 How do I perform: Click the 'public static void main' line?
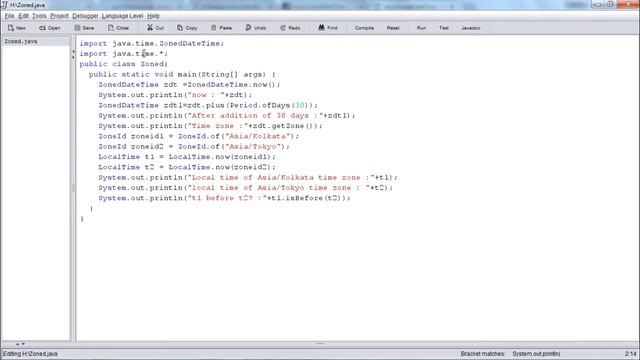click(x=182, y=74)
